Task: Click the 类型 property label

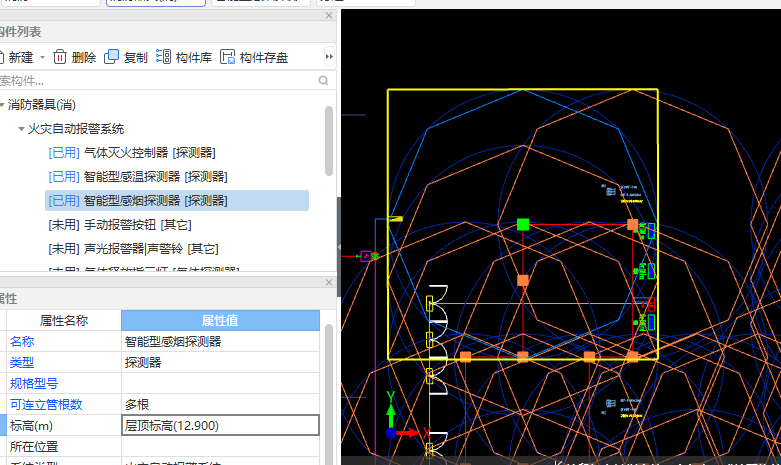Action: click(22, 362)
